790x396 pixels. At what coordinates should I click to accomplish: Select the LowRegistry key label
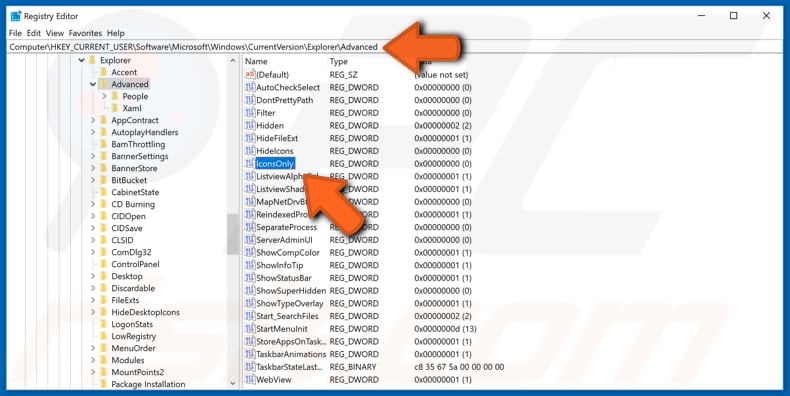pyautogui.click(x=134, y=337)
